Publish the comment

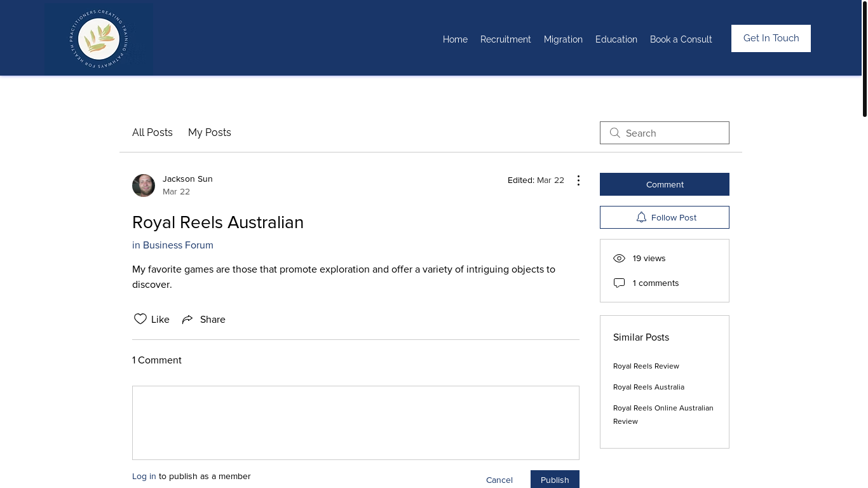(555, 480)
